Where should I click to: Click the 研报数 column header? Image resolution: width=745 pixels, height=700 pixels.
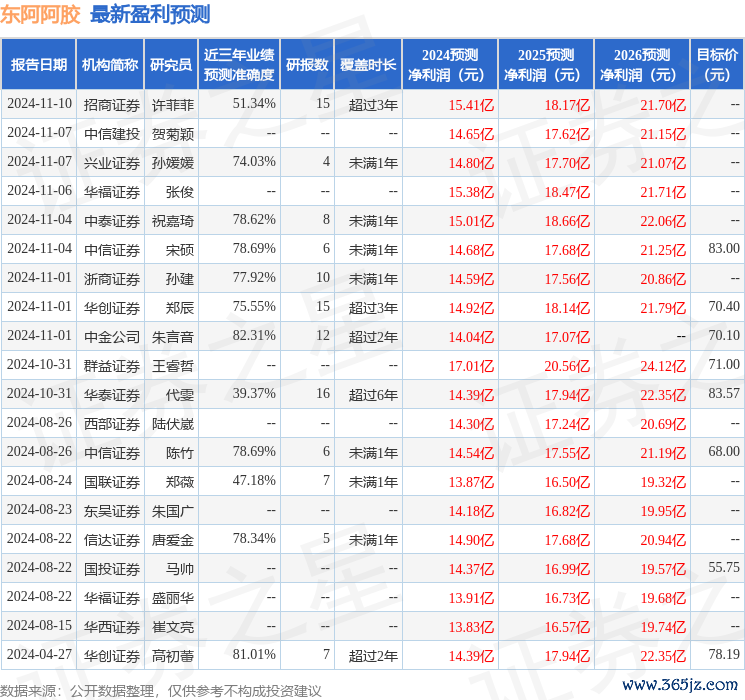click(x=307, y=65)
